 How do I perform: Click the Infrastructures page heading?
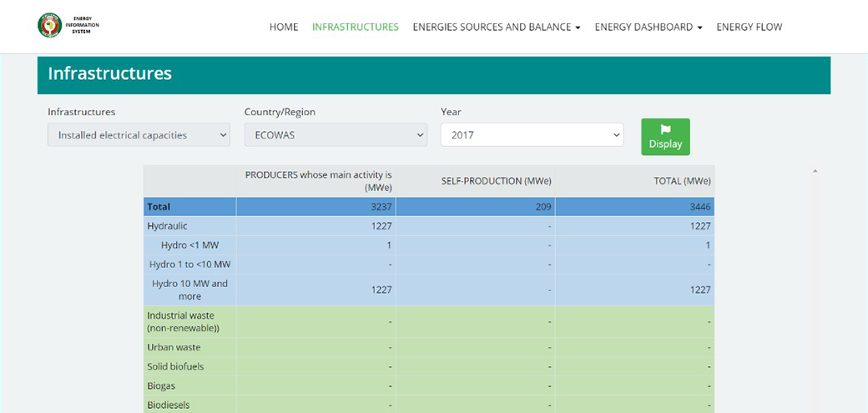pos(109,73)
